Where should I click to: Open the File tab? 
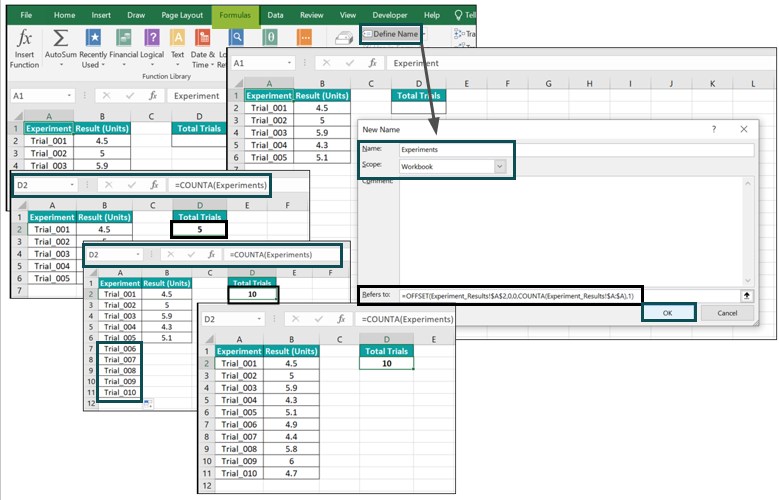(x=26, y=15)
